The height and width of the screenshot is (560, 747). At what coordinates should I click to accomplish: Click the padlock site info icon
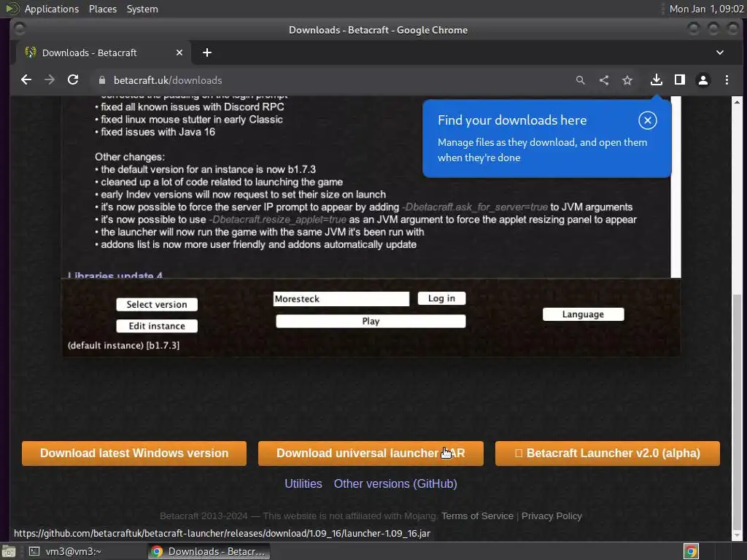tap(102, 80)
